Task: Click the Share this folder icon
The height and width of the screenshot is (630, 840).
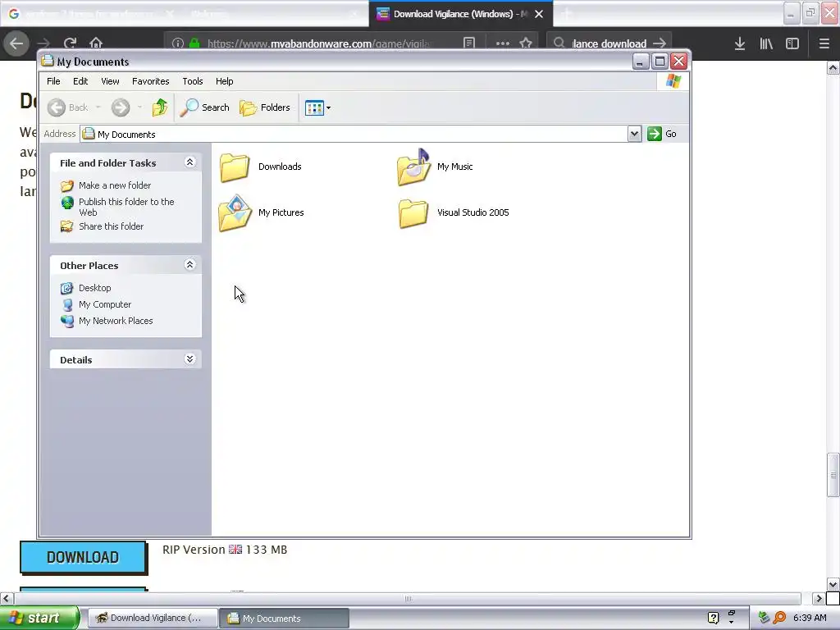Action: click(67, 226)
